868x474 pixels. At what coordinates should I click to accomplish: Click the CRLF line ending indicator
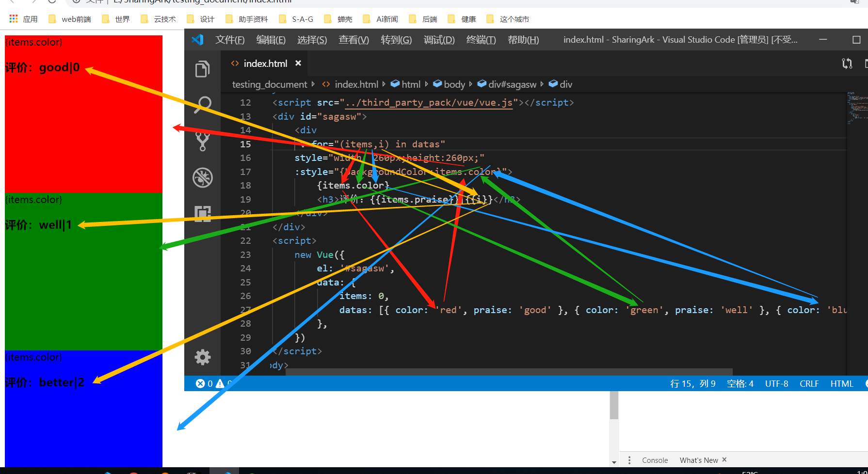coord(809,383)
